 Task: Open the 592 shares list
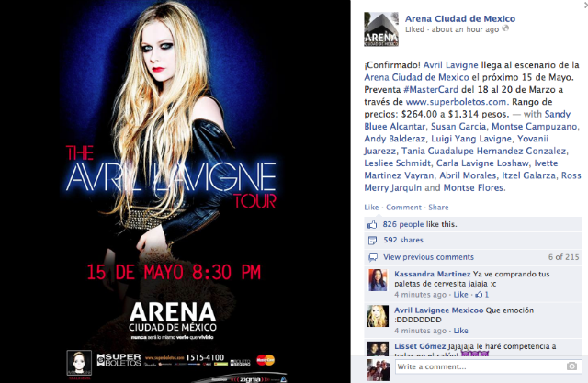click(403, 240)
